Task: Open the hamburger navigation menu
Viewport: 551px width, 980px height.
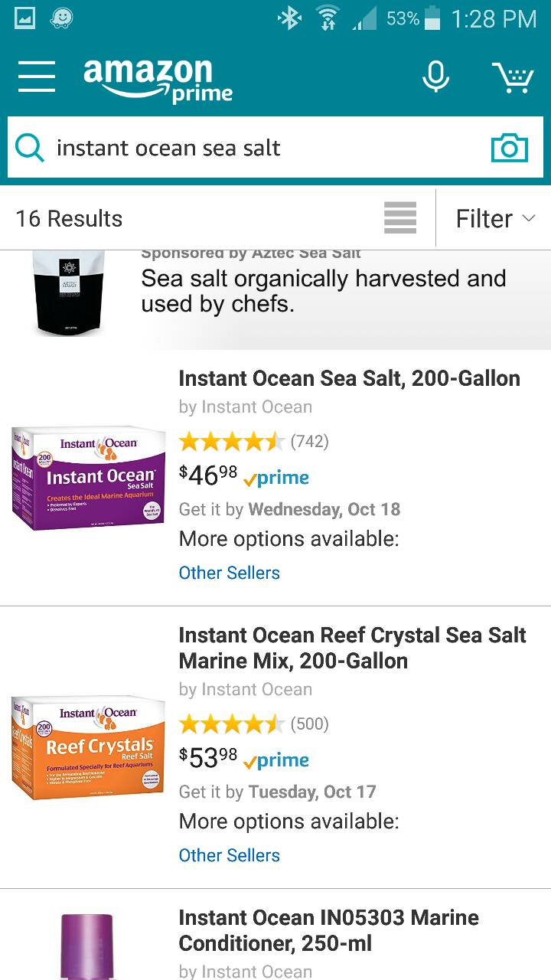Action: pos(37,77)
